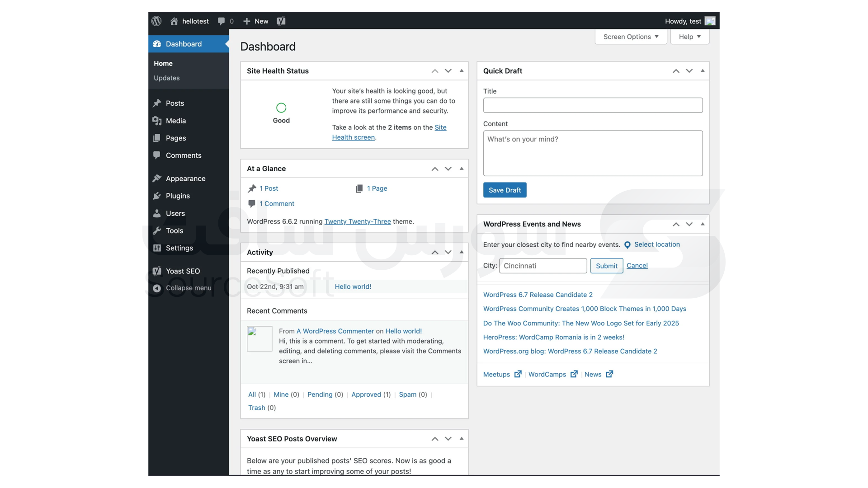Go to the Plugins menu

pyautogui.click(x=177, y=196)
